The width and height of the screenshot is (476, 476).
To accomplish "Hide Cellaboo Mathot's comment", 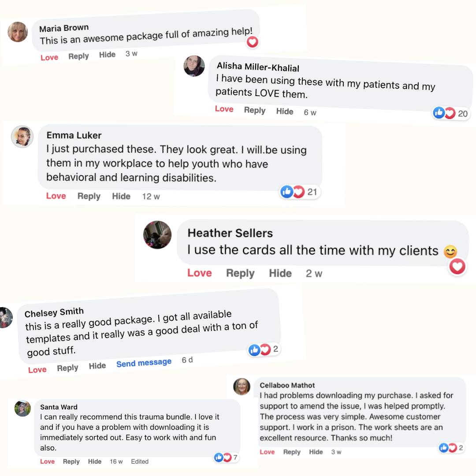I will 316,452.
